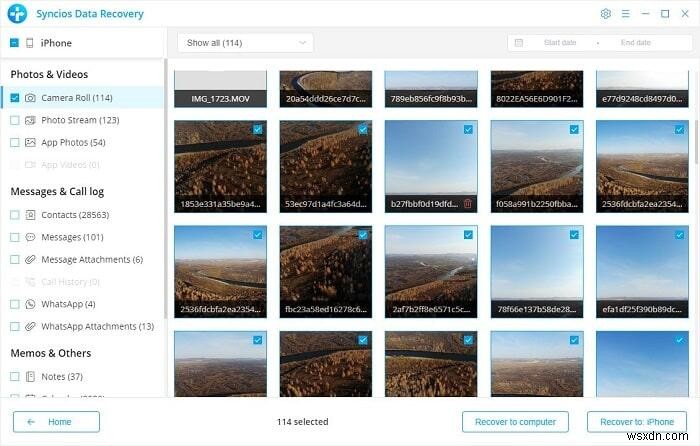Image resolution: width=700 pixels, height=446 pixels.
Task: Check the Message Attachments checkbox
Action: click(15, 259)
